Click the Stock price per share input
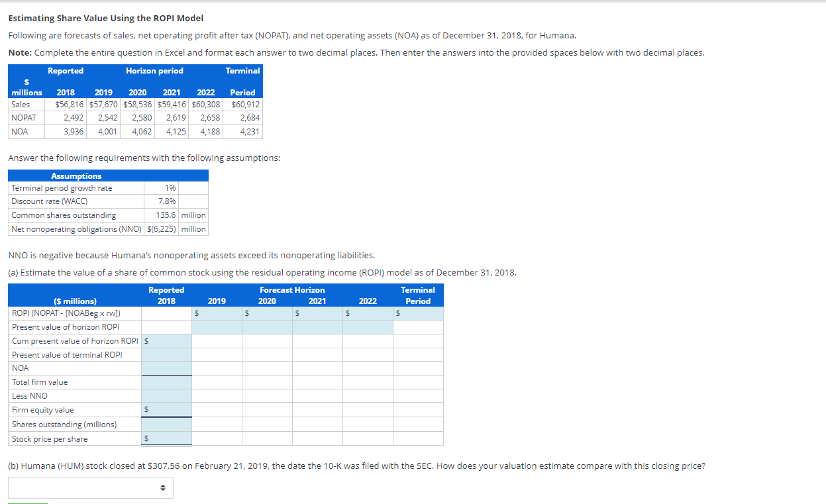Image resolution: width=826 pixels, height=504 pixels. point(167,438)
